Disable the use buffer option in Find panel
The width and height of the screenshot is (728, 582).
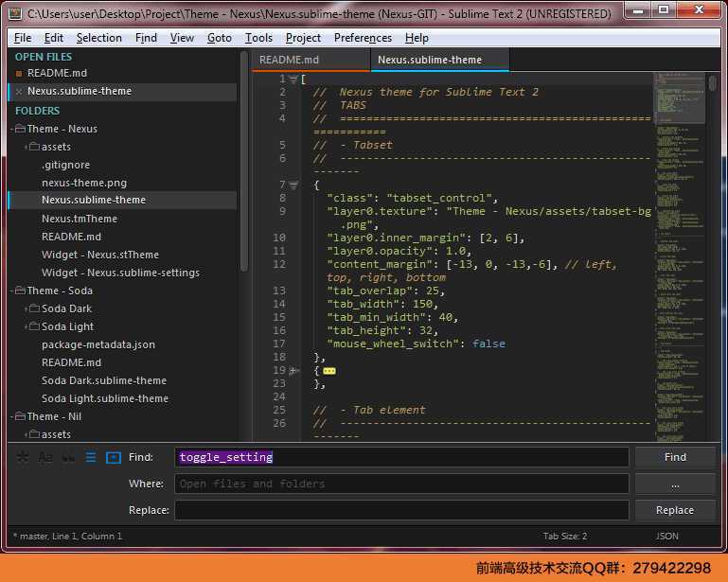[114, 457]
